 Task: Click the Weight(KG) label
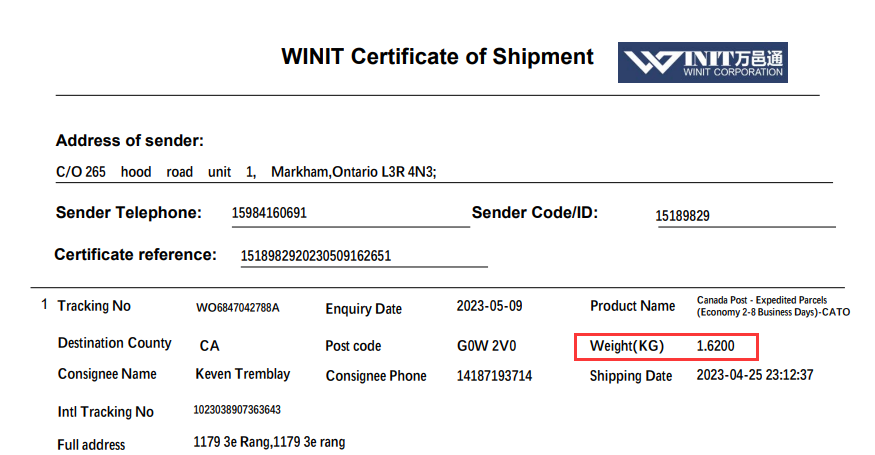click(x=627, y=346)
